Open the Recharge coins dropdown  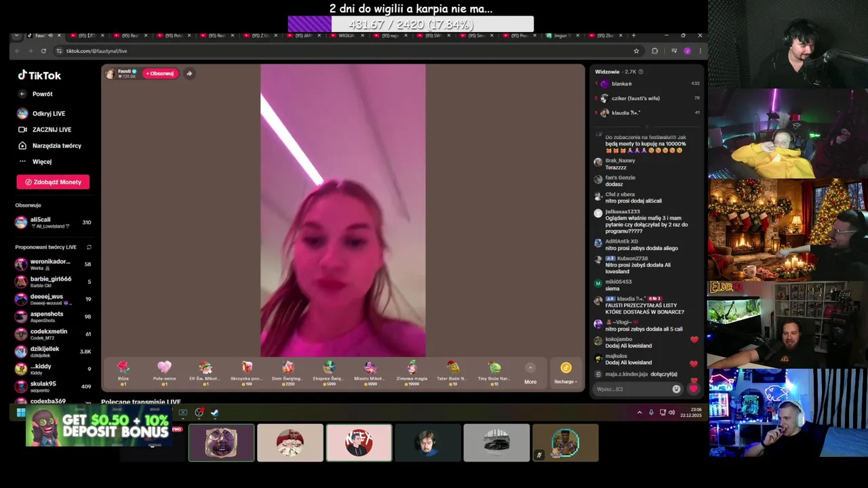(x=566, y=373)
